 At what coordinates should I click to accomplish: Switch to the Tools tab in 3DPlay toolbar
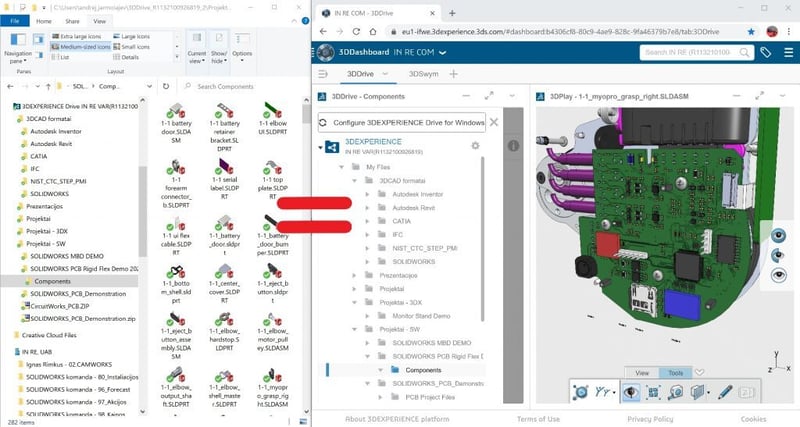tap(676, 373)
